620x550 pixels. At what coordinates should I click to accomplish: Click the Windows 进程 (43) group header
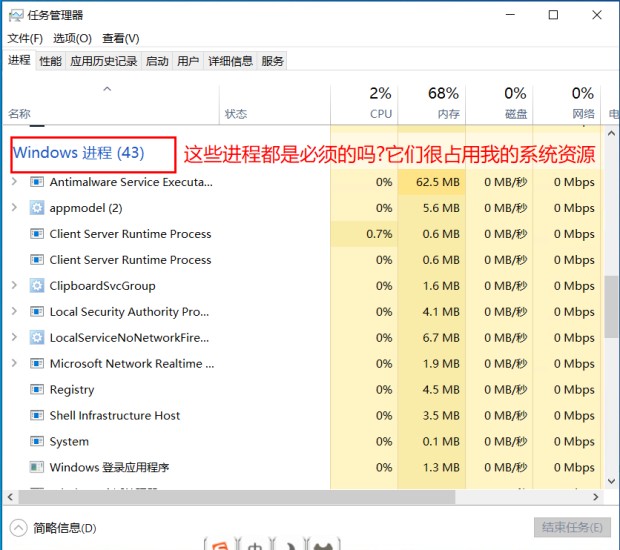(79, 153)
